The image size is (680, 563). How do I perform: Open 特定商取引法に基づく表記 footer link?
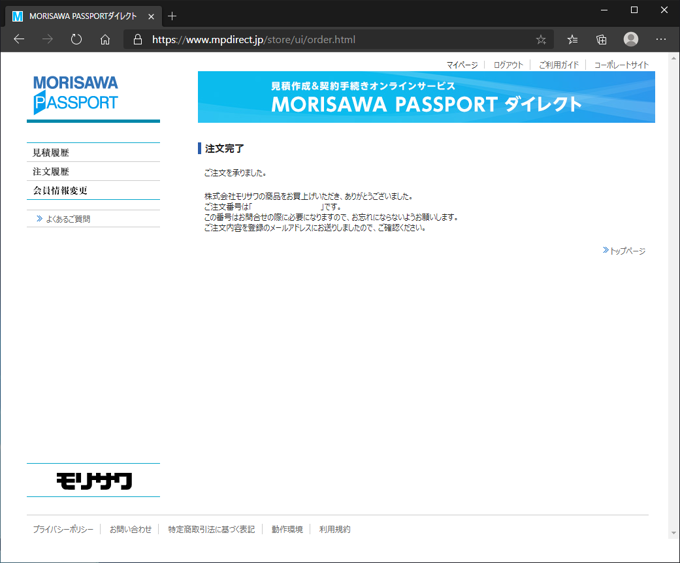pyautogui.click(x=212, y=529)
